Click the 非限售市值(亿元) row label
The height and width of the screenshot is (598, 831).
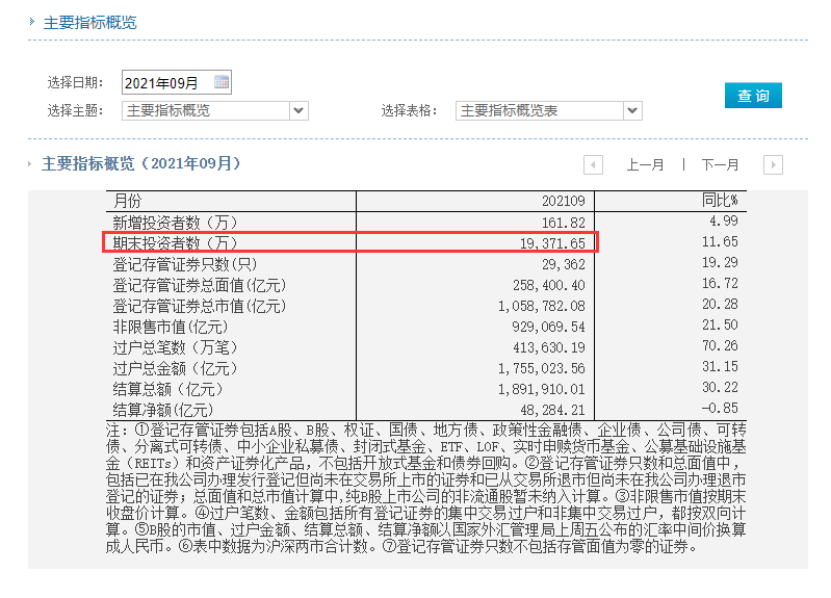tap(169, 326)
